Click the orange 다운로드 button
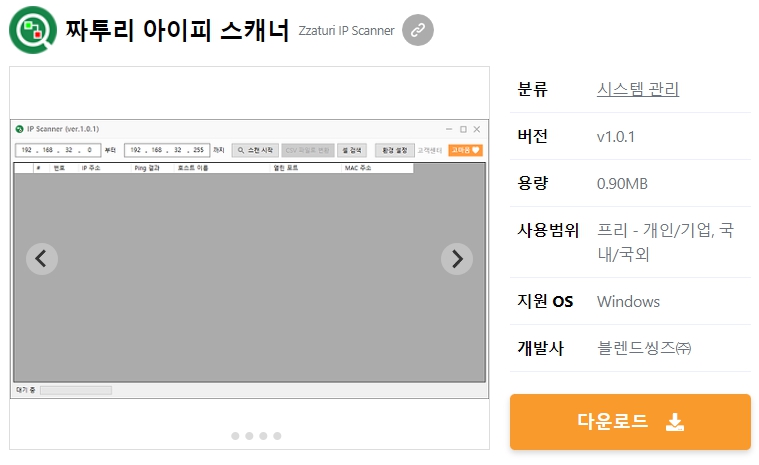Image resolution: width=759 pixels, height=465 pixels. (630, 422)
